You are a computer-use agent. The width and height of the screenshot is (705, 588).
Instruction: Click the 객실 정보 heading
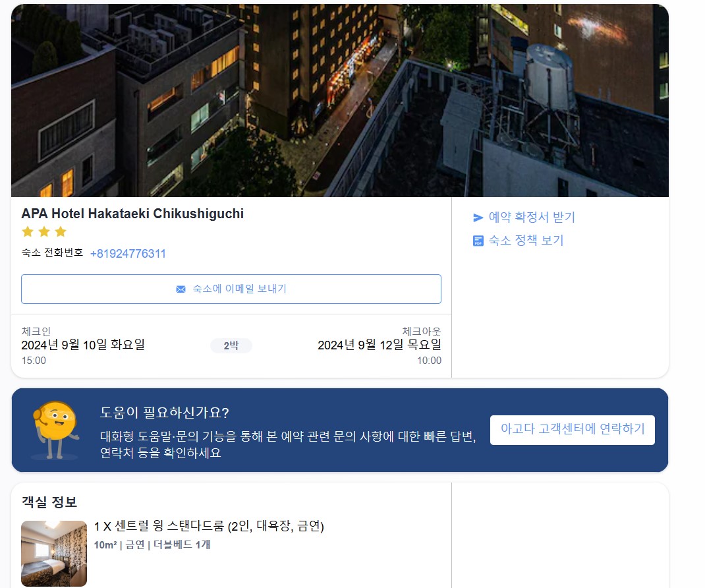click(49, 502)
